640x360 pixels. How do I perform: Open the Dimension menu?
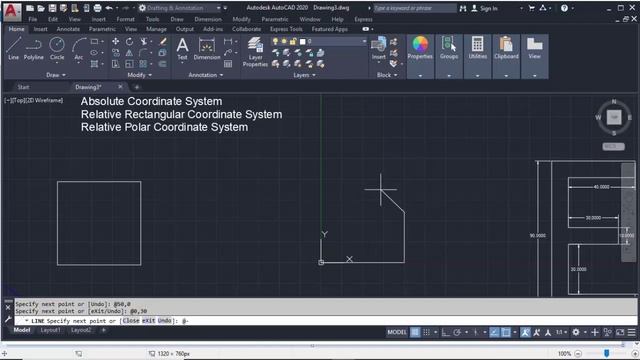(x=208, y=19)
